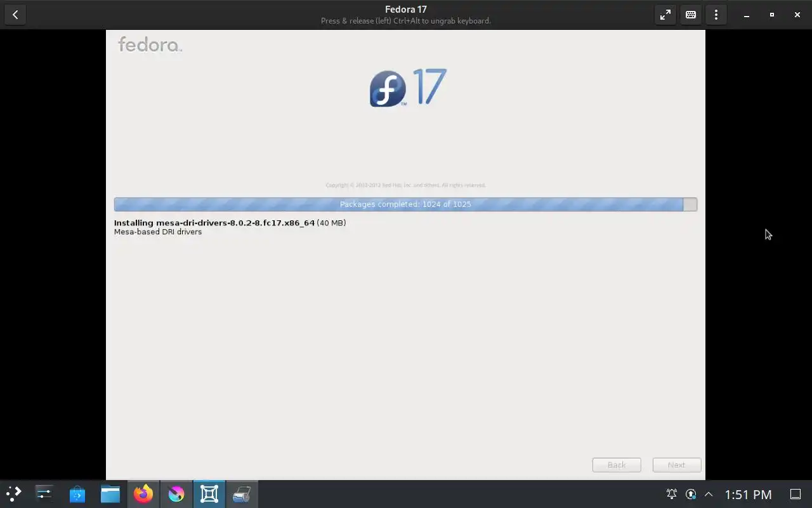
Task: Go back using the header arrow
Action: pyautogui.click(x=15, y=15)
